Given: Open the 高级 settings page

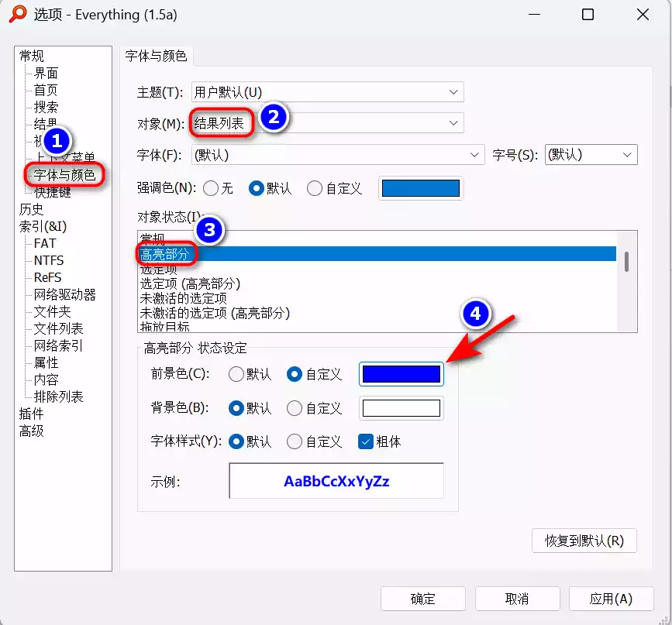Looking at the screenshot, I should tap(34, 431).
